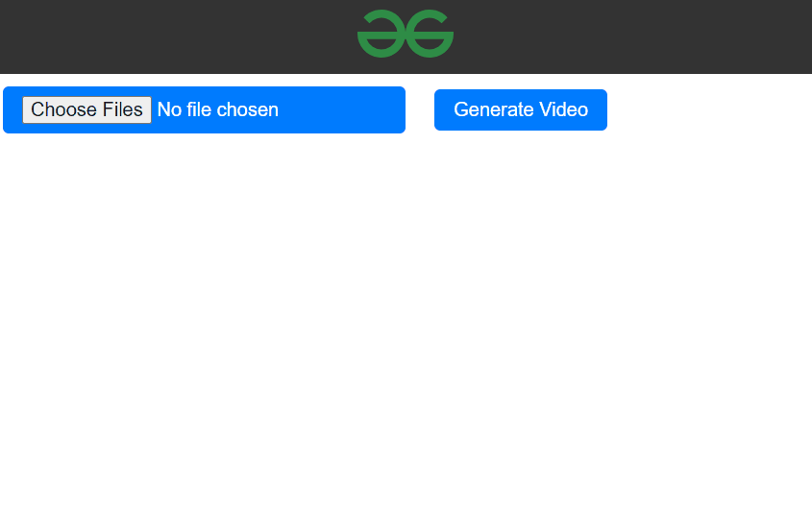Click the blue padding left of Choose Files

tap(12, 109)
